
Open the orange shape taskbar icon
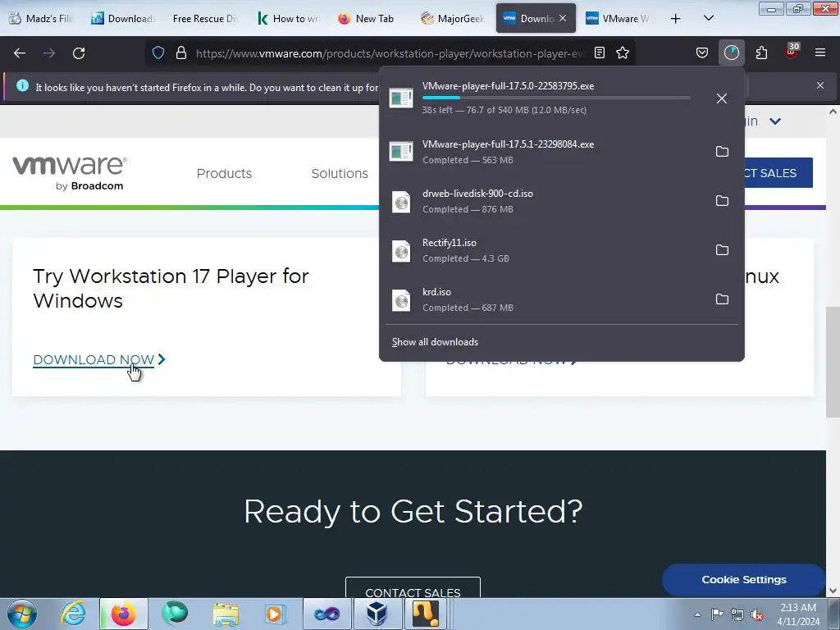point(427,614)
